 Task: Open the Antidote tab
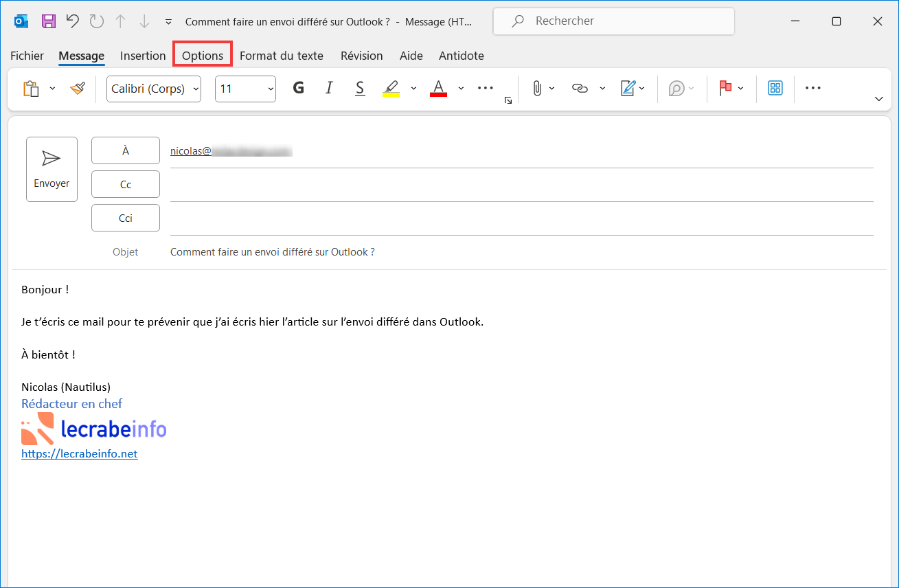click(x=462, y=56)
